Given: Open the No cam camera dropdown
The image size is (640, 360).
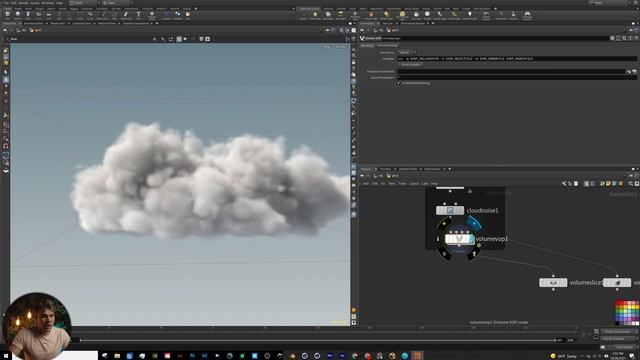Looking at the screenshot, I should [x=341, y=47].
